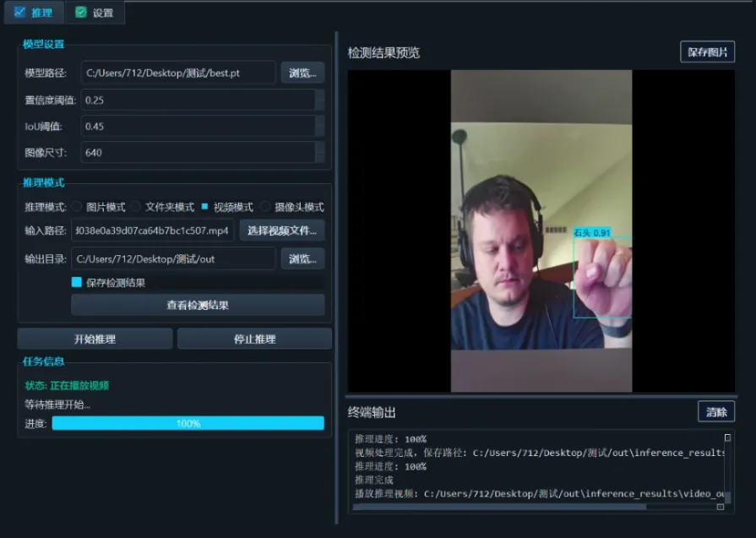Click the IoU阈值 value field
The image size is (756, 538).
(x=198, y=127)
